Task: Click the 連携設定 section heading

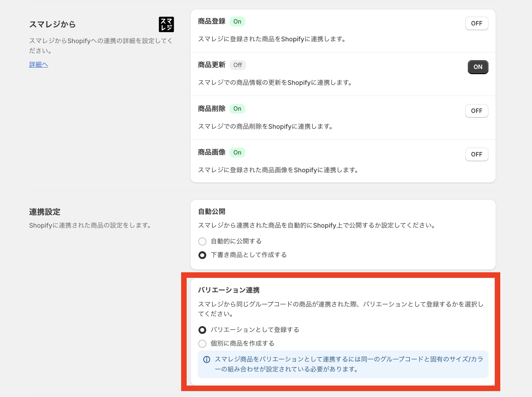Action: pyautogui.click(x=45, y=212)
